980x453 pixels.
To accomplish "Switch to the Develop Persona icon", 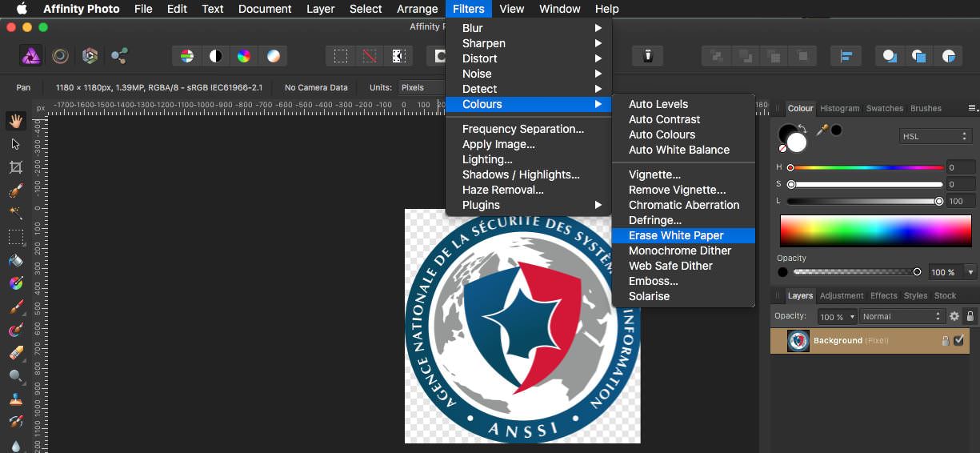I will tap(90, 55).
